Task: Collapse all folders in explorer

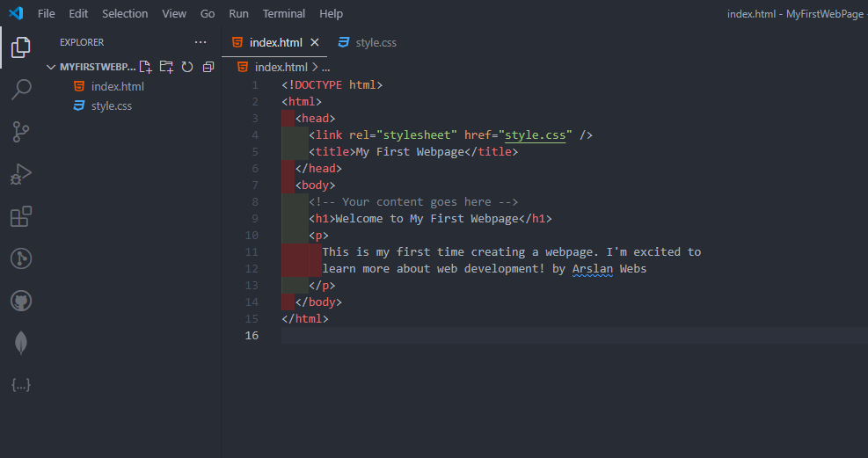Action: pyautogui.click(x=208, y=67)
